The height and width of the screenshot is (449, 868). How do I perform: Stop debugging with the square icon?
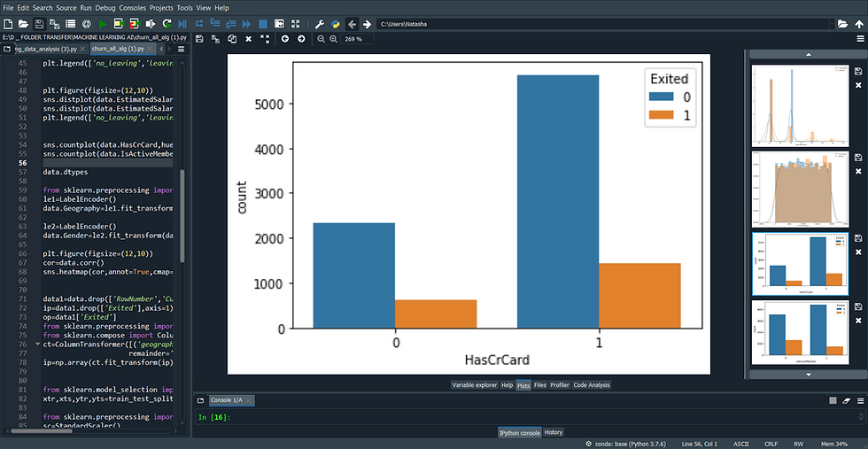pos(263,24)
